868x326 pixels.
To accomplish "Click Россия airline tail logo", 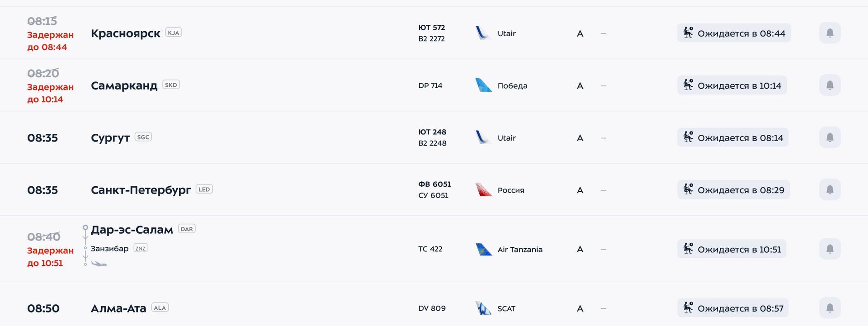I will click(x=483, y=189).
